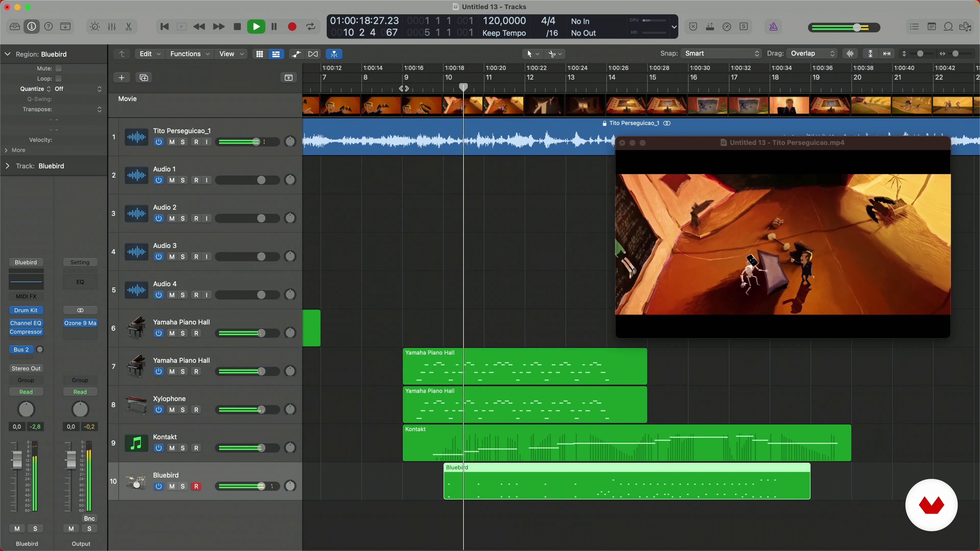Start recording with the Record button
Image resolution: width=980 pixels, height=551 pixels.
292,27
